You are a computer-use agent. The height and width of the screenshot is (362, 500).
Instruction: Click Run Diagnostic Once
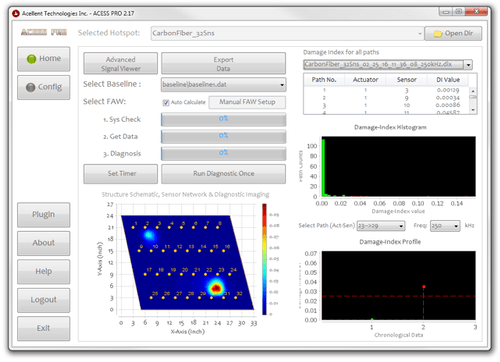pyautogui.click(x=224, y=174)
